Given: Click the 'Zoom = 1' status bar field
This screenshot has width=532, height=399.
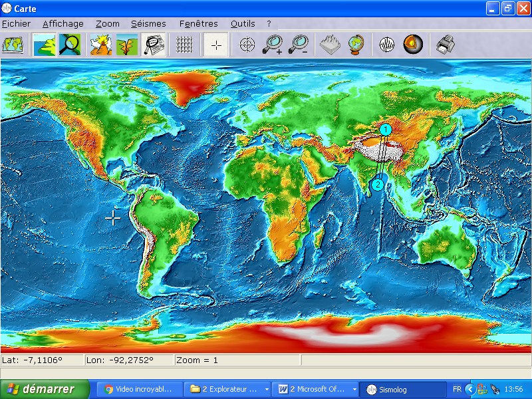Looking at the screenshot, I should pos(237,360).
